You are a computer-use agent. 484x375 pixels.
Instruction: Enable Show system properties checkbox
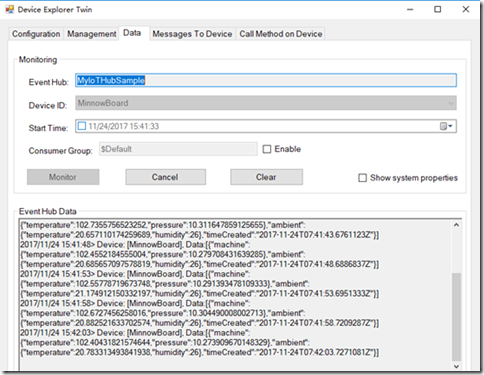[362, 178]
